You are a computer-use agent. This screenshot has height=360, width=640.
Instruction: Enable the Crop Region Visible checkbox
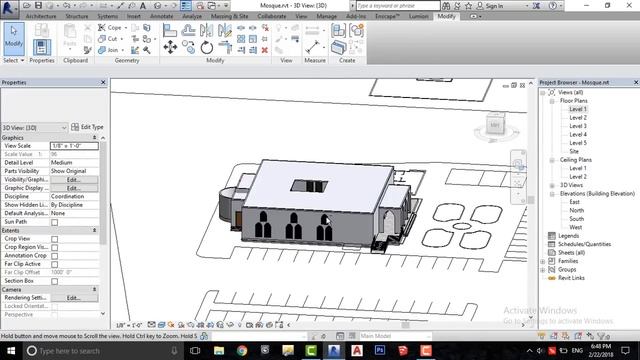[x=55, y=247]
